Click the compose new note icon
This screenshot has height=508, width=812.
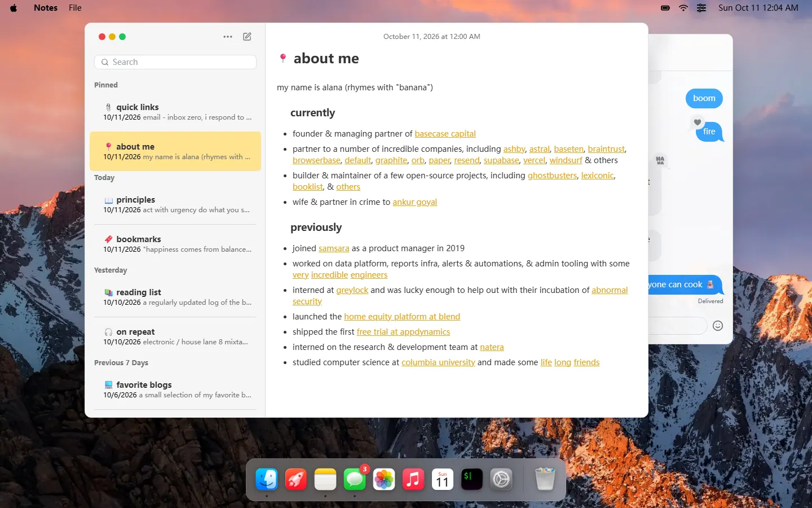click(247, 37)
